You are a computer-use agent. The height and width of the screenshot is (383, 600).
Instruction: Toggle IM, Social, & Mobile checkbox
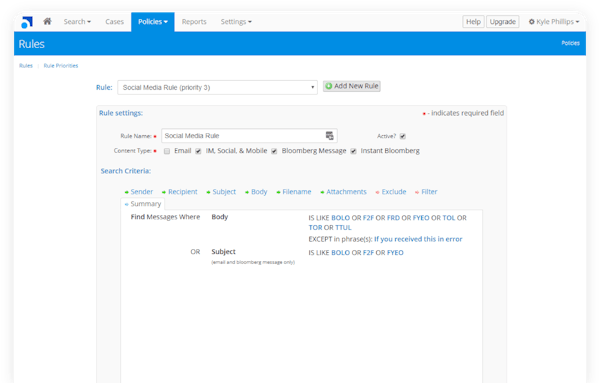click(198, 151)
